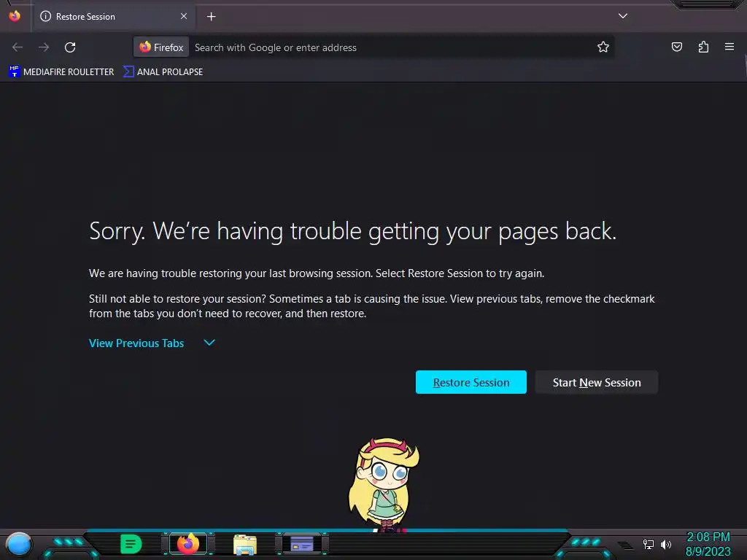Open the MEDIAFIRE ROULETTER bookmark

click(x=61, y=72)
